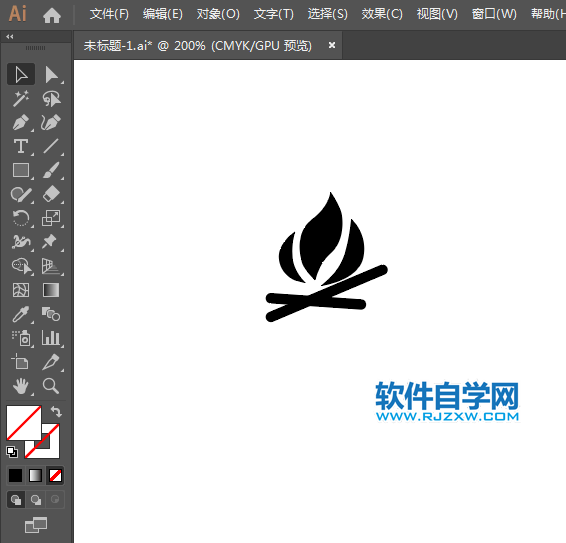
Task: Open the 视图(V) menu
Action: point(437,14)
